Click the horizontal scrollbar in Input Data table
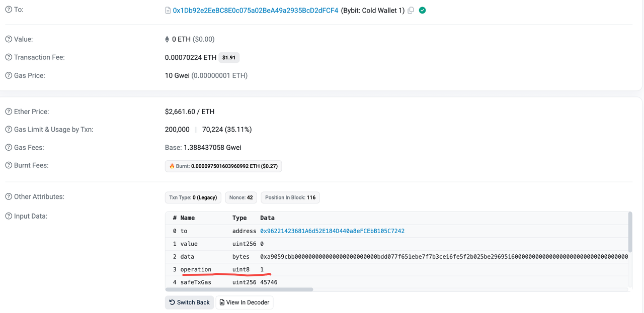Screen dimensions: 644x313 pos(239,289)
